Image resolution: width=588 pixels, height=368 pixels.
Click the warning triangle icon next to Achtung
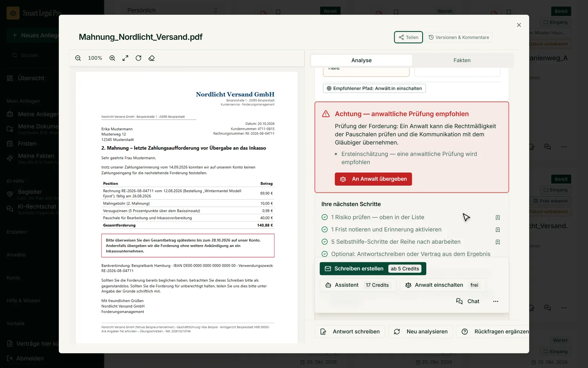326,114
